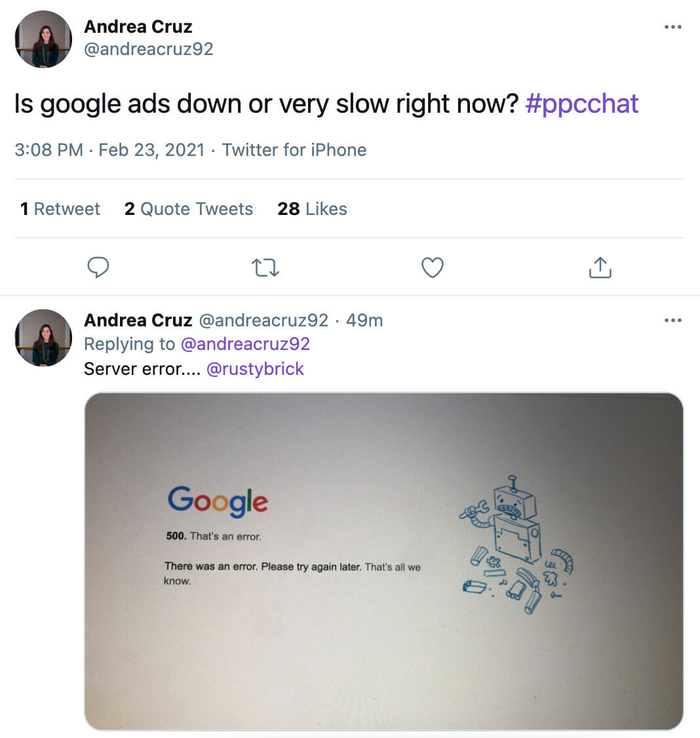Screen dimensions: 700x738
Task: Click the retweet arrows icon
Action: coord(265,267)
